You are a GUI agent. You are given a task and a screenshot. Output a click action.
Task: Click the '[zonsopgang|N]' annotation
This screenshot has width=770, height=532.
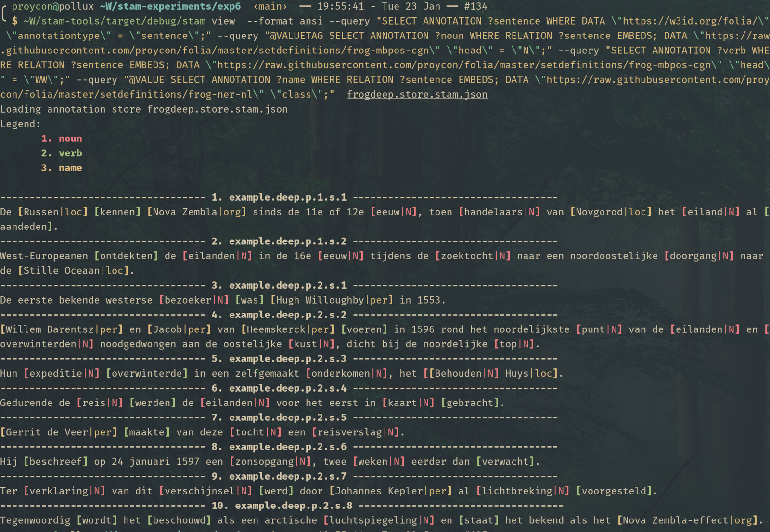[x=270, y=461]
